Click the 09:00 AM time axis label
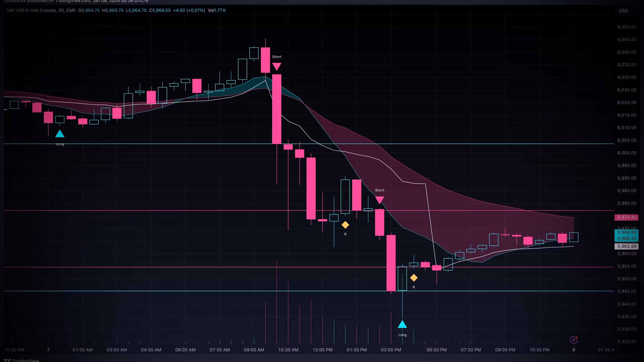The height and width of the screenshot is (362, 644). (254, 350)
